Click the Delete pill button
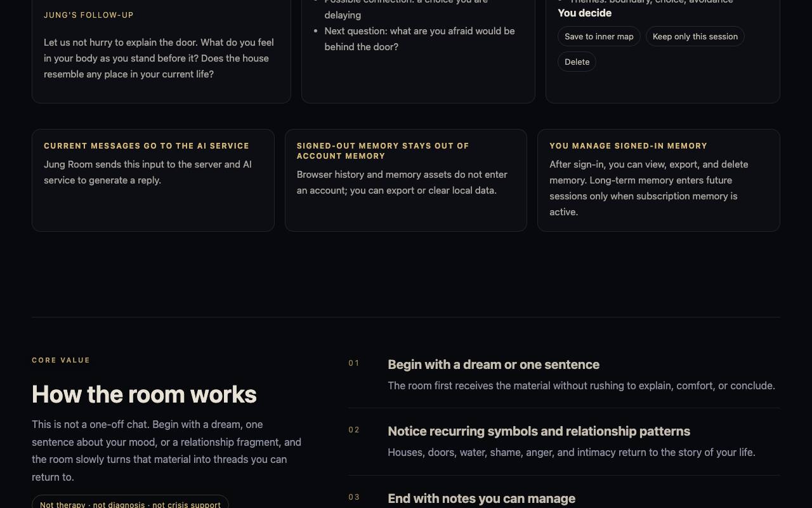The height and width of the screenshot is (508, 812). click(577, 62)
